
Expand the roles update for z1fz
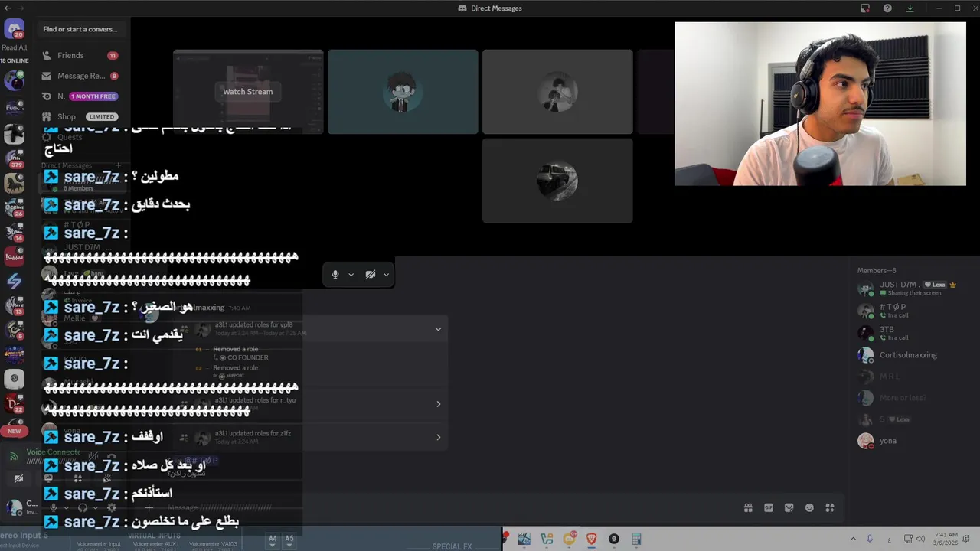click(x=438, y=437)
